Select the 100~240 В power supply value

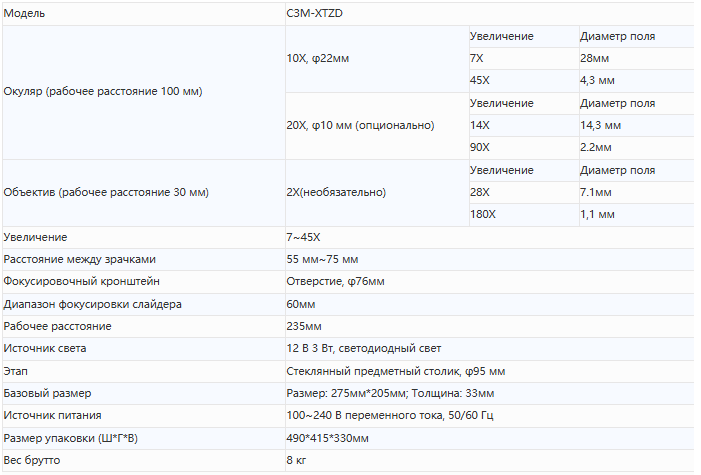(390, 416)
